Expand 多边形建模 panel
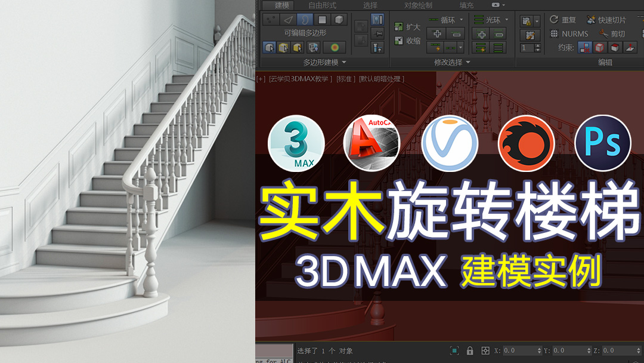The width and height of the screenshot is (644, 363). coord(324,62)
